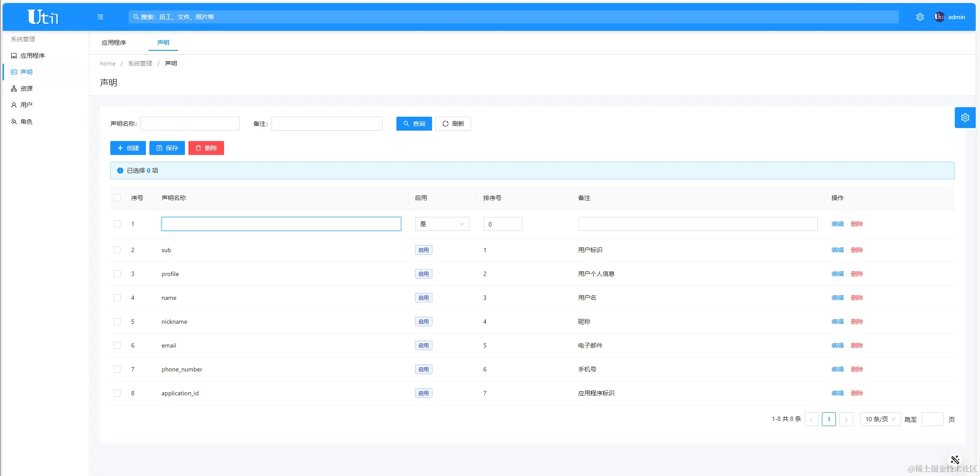
Task: Focus the 声明名称 filter input field
Action: pos(190,124)
